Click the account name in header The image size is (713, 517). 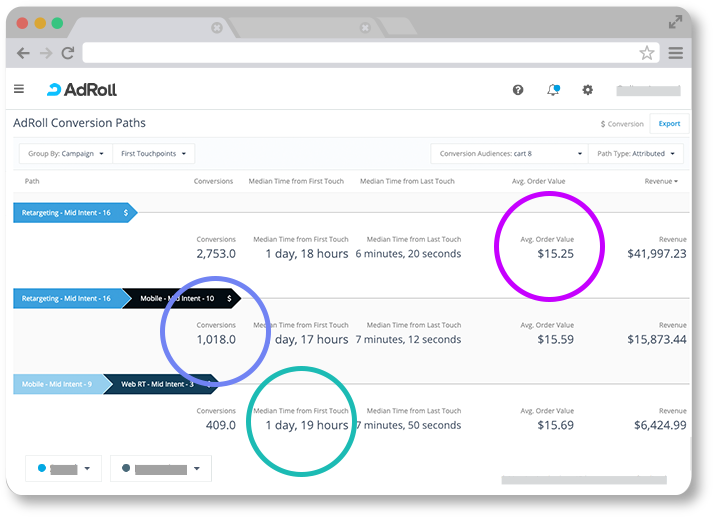point(648,90)
